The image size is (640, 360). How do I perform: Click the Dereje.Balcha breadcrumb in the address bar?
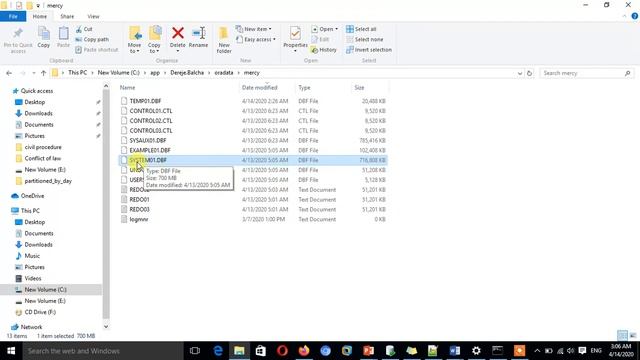coord(187,73)
